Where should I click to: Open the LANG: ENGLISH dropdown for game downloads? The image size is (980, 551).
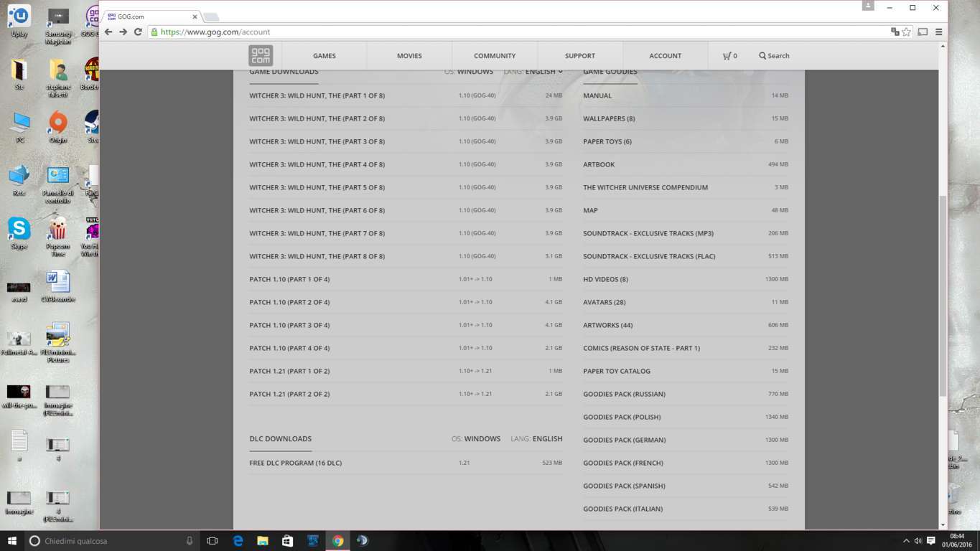coord(533,72)
